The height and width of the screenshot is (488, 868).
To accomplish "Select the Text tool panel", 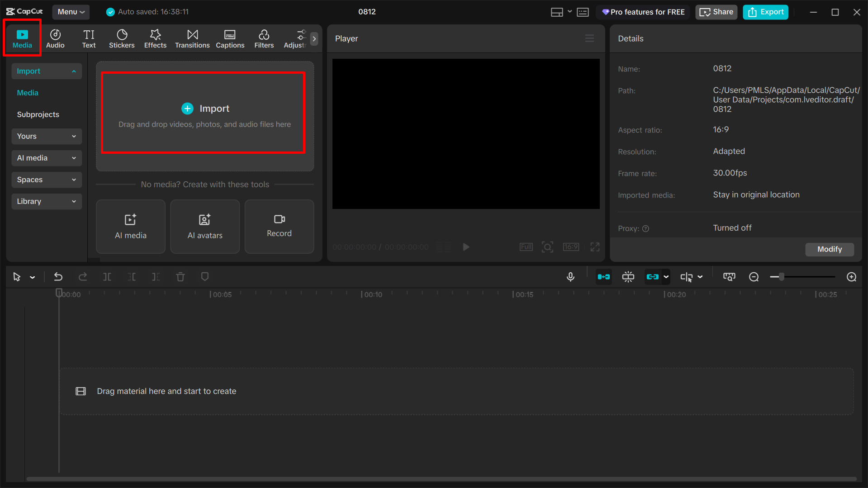I will 89,38.
